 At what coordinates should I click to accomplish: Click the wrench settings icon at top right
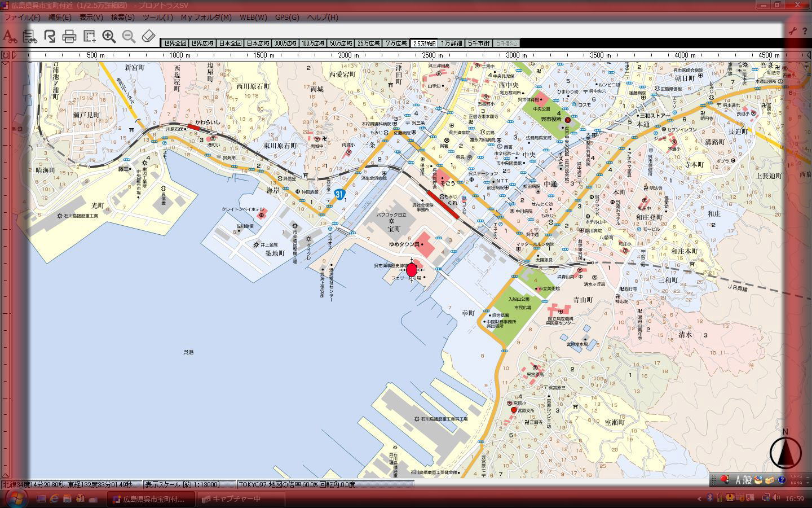click(793, 31)
